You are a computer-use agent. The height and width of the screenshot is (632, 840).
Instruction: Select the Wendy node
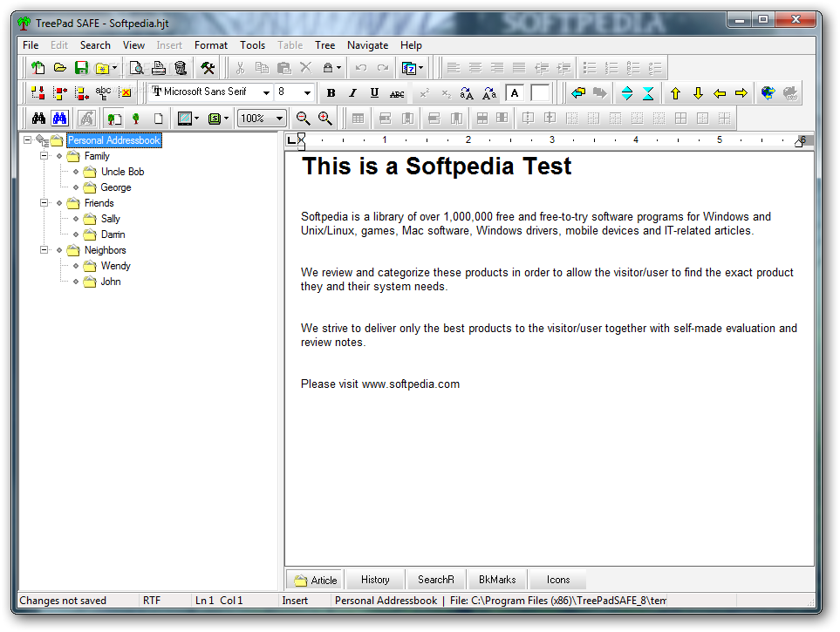(115, 266)
